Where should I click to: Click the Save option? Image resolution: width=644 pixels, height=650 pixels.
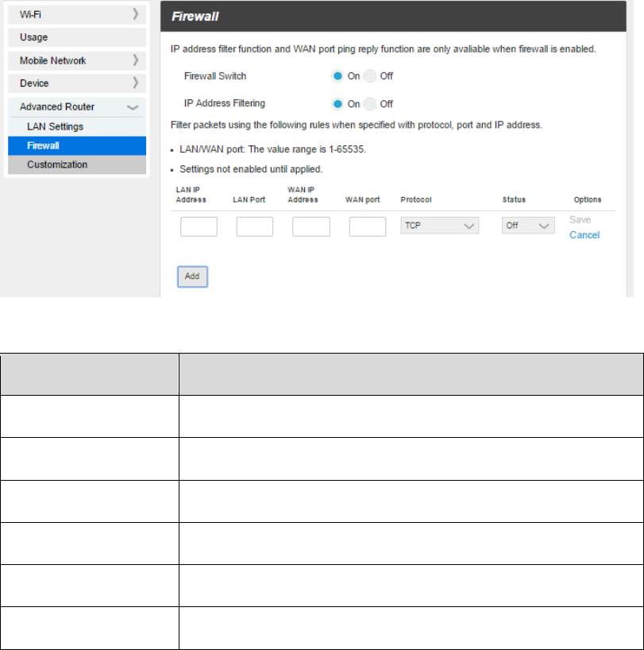pyautogui.click(x=580, y=220)
